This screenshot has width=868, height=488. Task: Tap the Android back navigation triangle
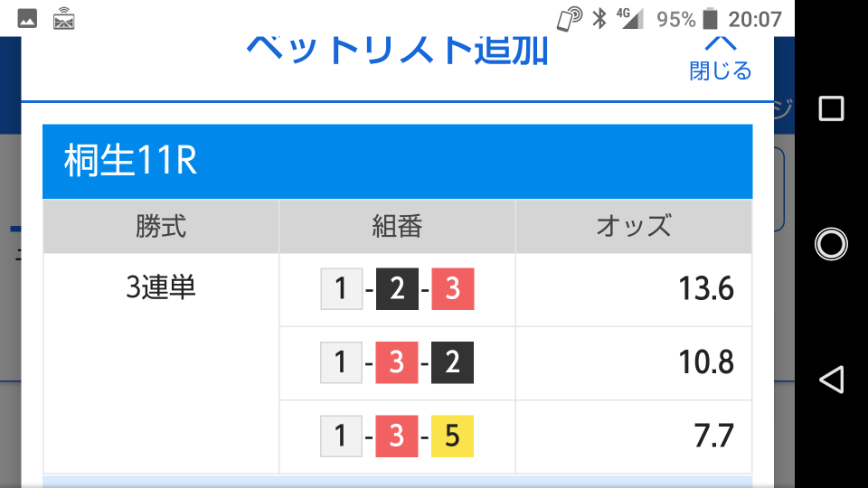[831, 380]
